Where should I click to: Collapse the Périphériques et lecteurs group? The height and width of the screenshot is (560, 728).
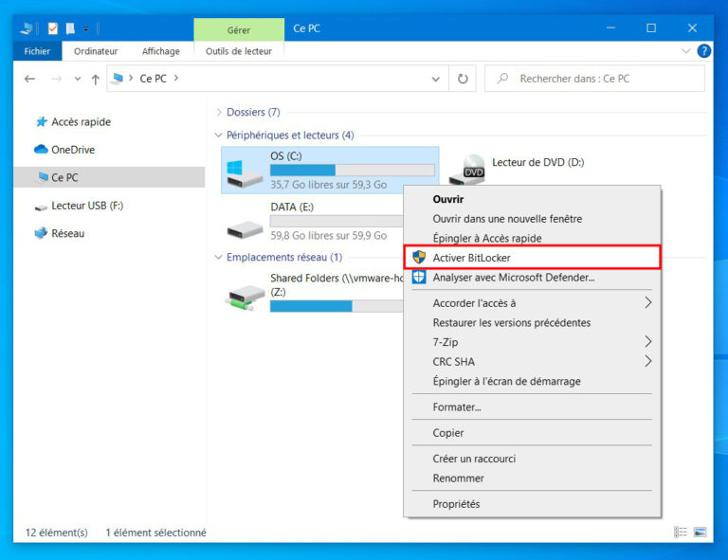220,135
